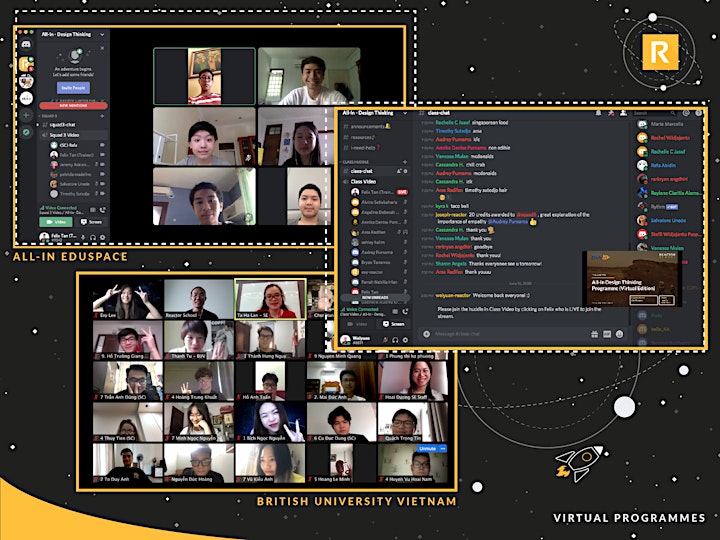
Task: Share your screen in Squad 3 Video
Action: [91, 222]
